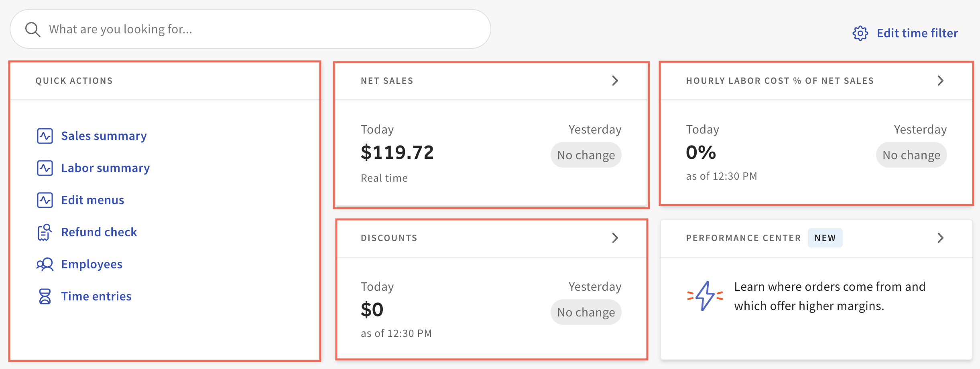Screen dimensions: 980x369
Task: Open the Employees page
Action: click(91, 264)
